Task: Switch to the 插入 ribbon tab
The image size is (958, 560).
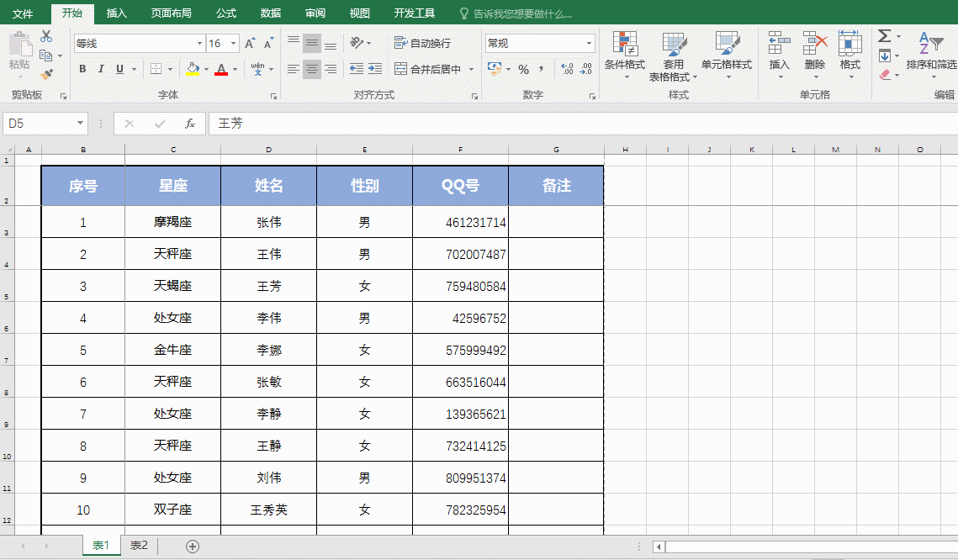Action: click(117, 13)
